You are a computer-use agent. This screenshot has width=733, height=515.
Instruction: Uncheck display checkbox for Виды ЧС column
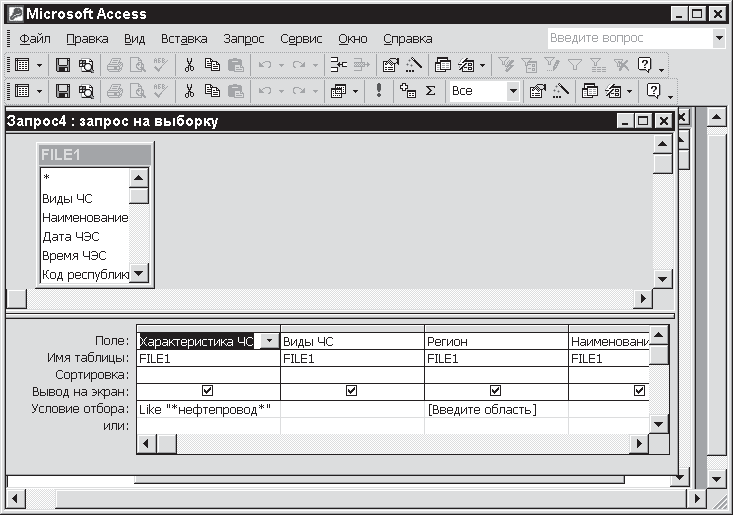[x=352, y=391]
